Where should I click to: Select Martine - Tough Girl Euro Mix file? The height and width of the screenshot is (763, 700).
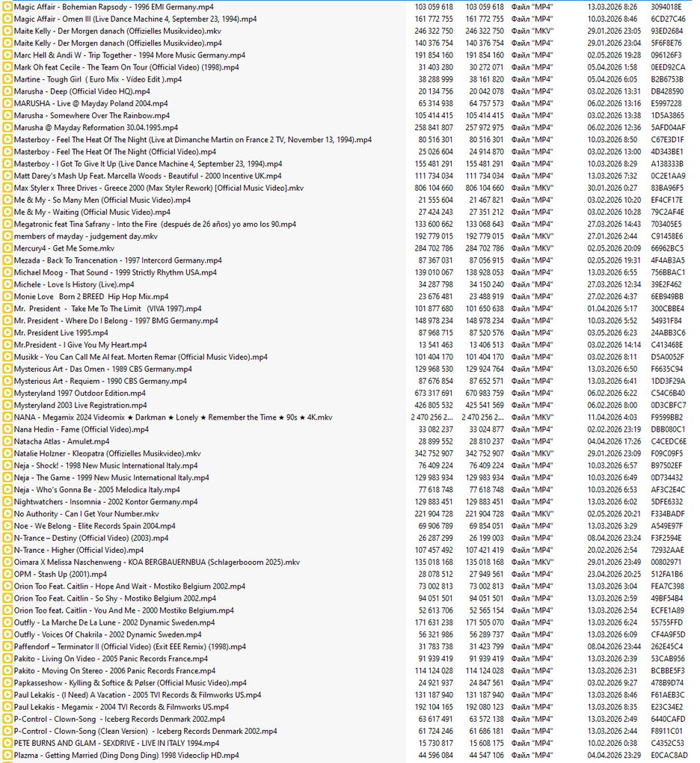tap(98, 79)
